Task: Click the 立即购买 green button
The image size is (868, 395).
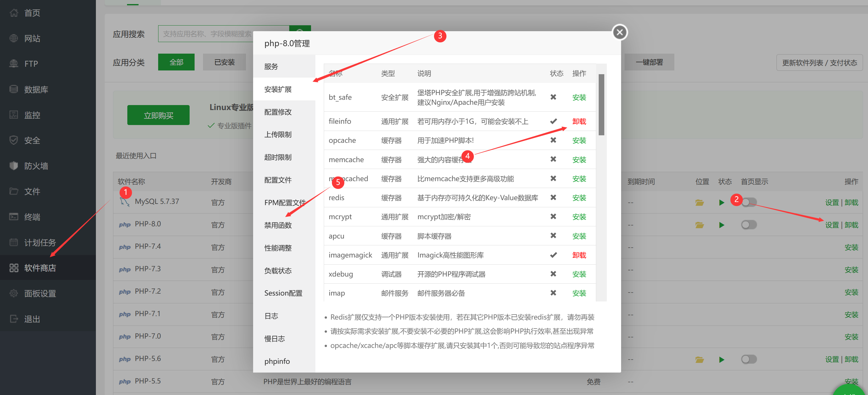Action: tap(158, 115)
